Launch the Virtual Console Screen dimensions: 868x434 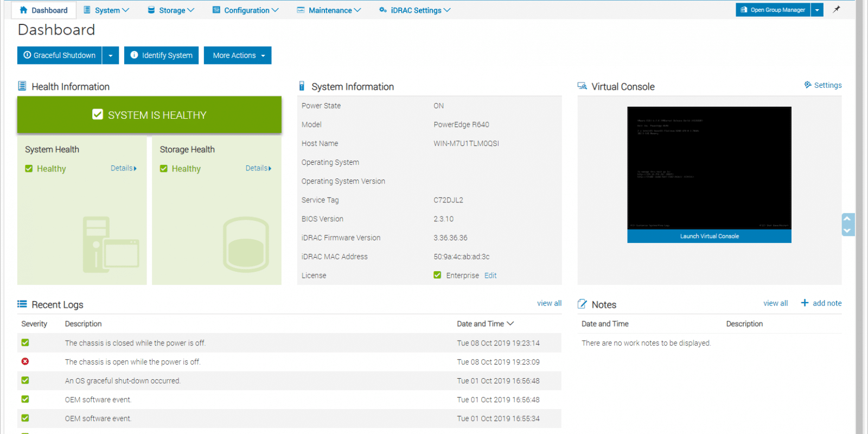[710, 236]
